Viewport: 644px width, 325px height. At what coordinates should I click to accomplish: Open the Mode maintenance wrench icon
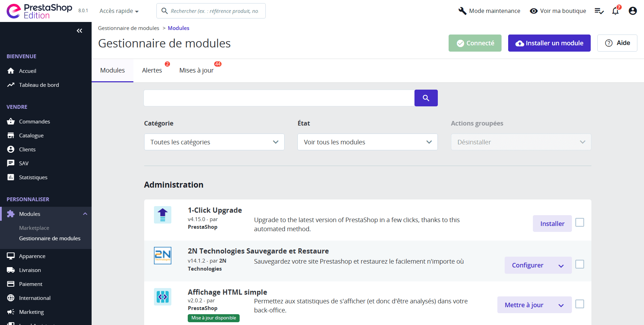(462, 11)
